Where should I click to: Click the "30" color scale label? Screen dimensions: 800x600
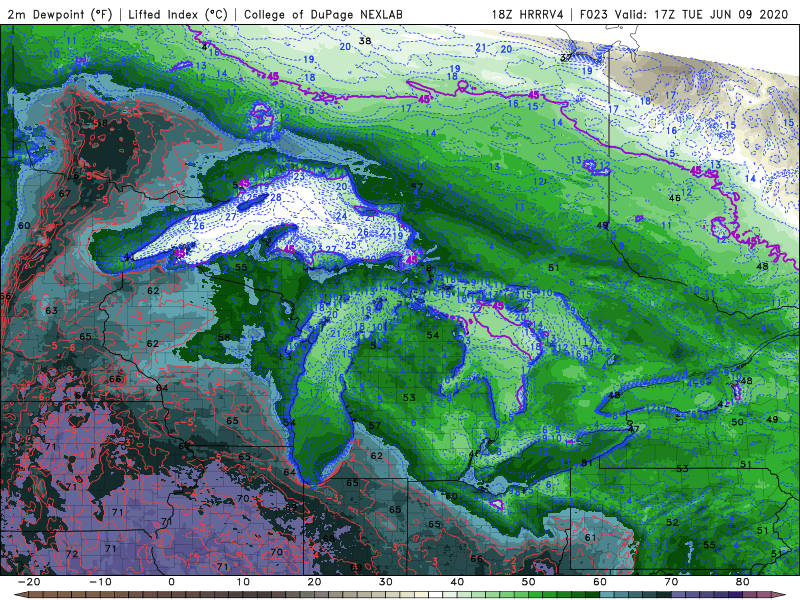[x=386, y=582]
